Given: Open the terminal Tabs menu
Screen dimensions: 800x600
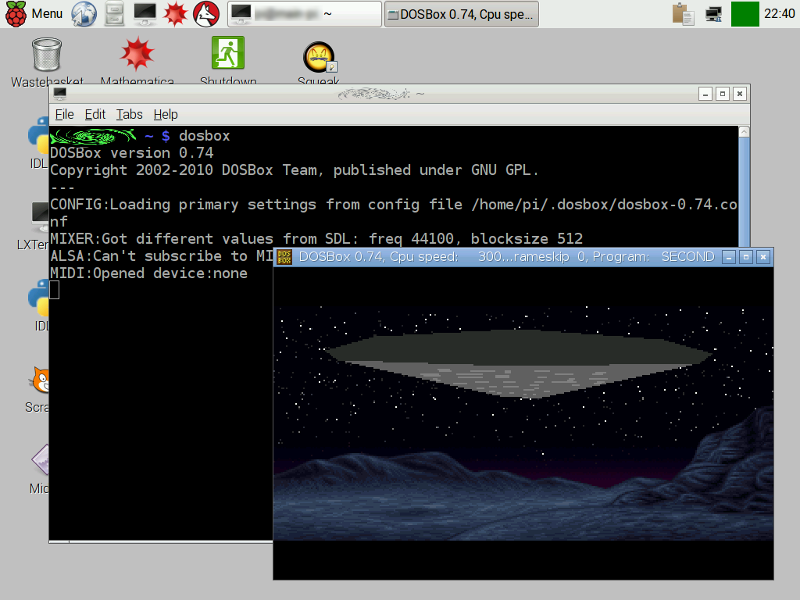Looking at the screenshot, I should point(129,114).
